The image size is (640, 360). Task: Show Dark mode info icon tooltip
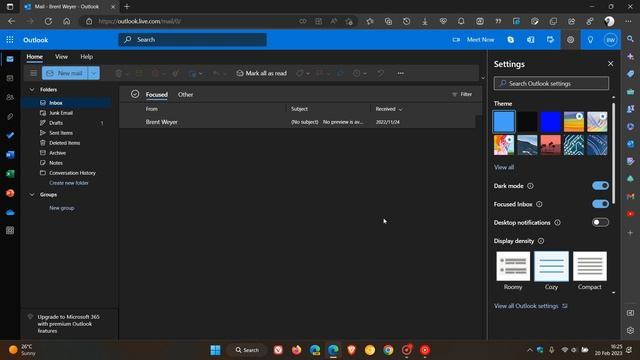click(530, 186)
